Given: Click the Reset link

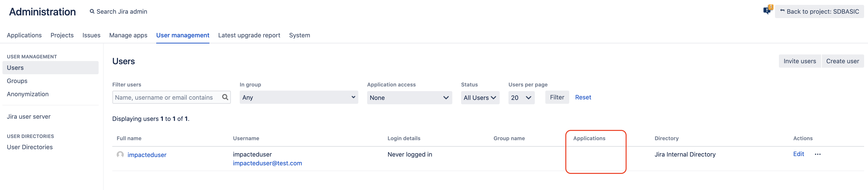Looking at the screenshot, I should click(x=583, y=97).
